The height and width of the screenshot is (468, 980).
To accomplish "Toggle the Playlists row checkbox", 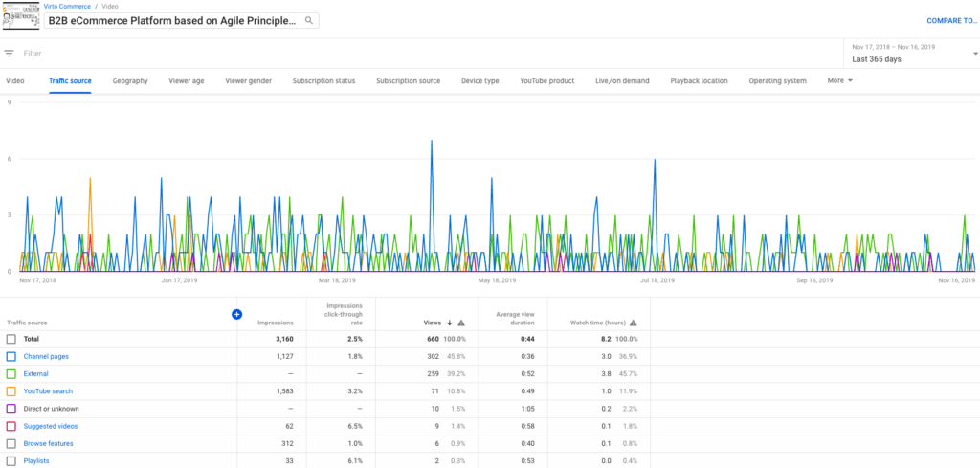I will [11, 461].
